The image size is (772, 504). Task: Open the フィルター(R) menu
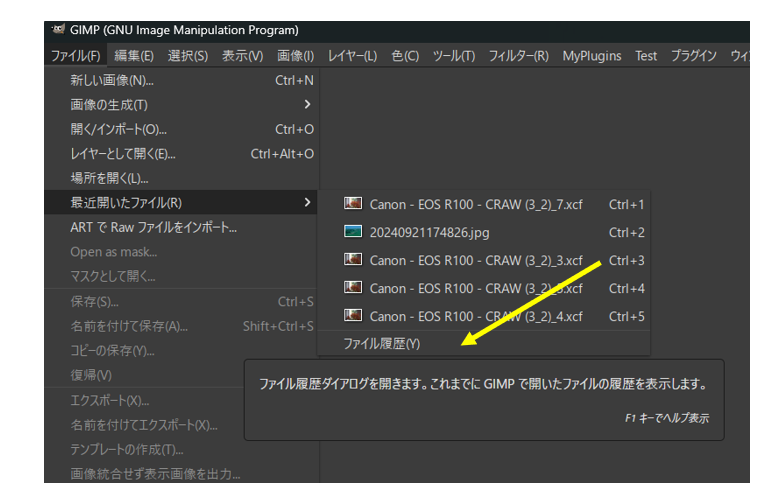click(x=518, y=56)
